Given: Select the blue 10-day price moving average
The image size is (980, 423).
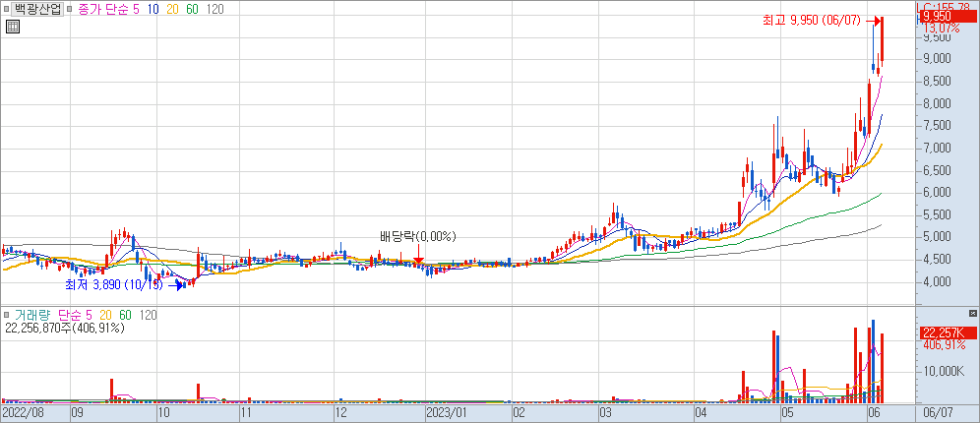Looking at the screenshot, I should click(x=153, y=10).
